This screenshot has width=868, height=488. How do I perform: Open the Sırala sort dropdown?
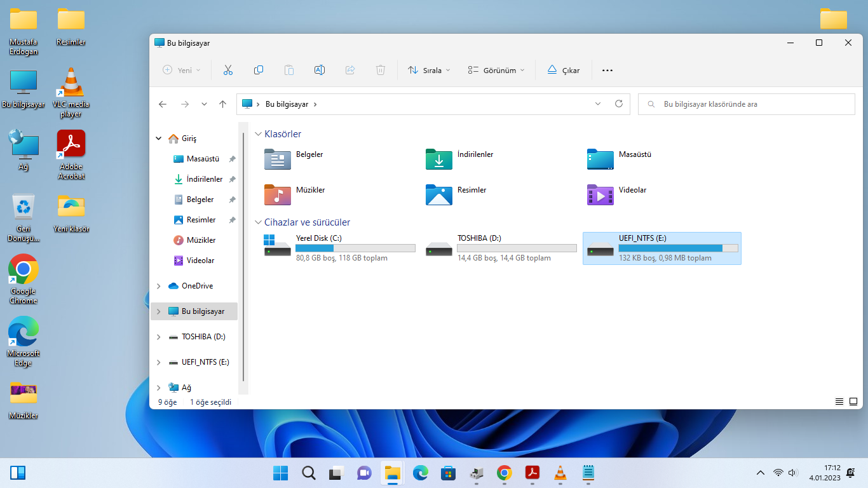430,70
